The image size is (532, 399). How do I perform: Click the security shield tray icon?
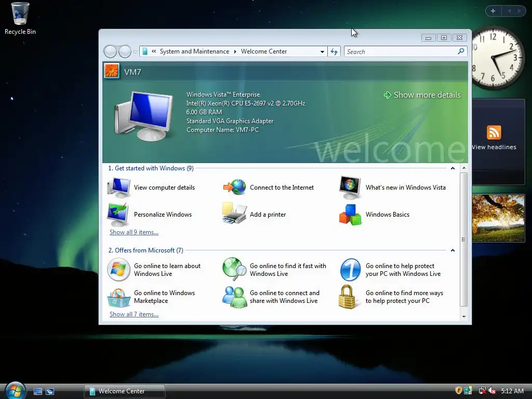point(458,391)
